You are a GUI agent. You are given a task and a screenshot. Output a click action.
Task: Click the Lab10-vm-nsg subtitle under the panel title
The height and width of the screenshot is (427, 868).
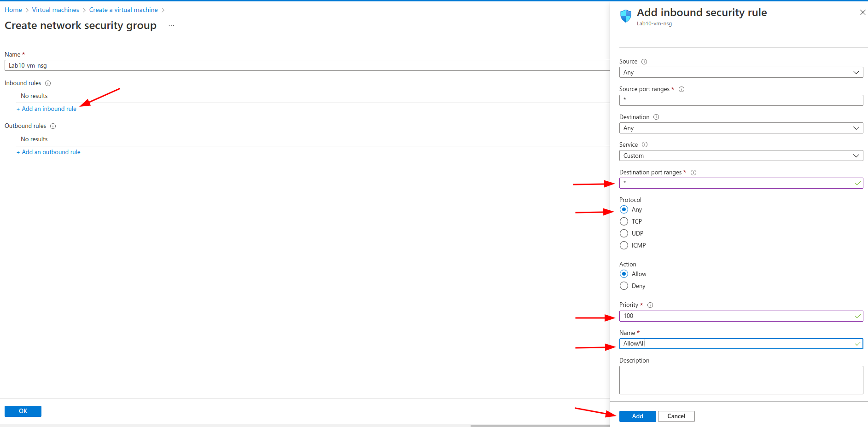[x=654, y=23]
